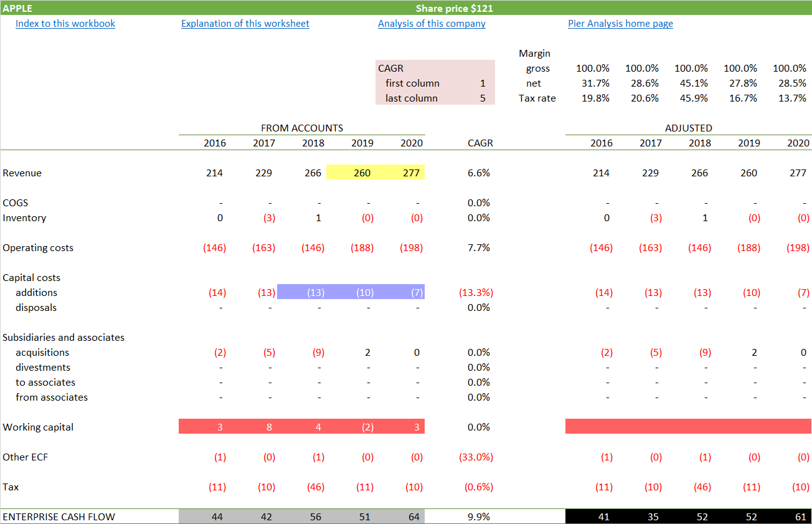Click the ENTERPRISE CASH FLOW label
Viewport: 812px width, 524px height.
tap(59, 517)
